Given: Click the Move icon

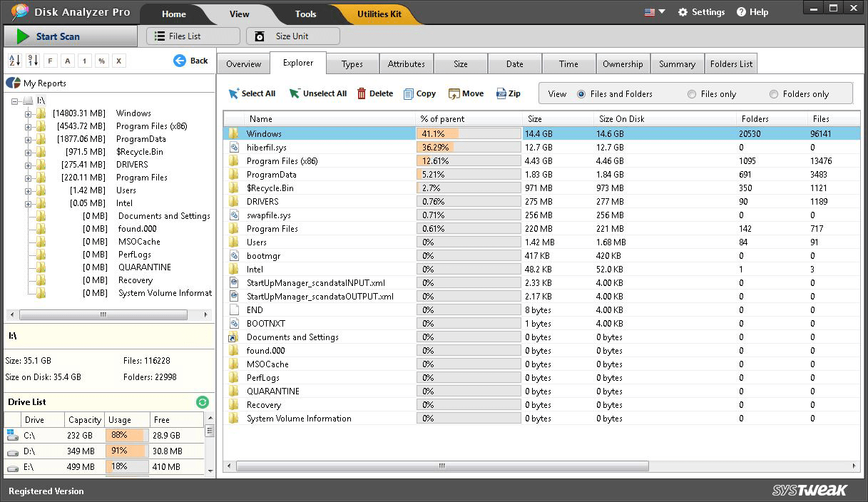Looking at the screenshot, I should (x=454, y=93).
